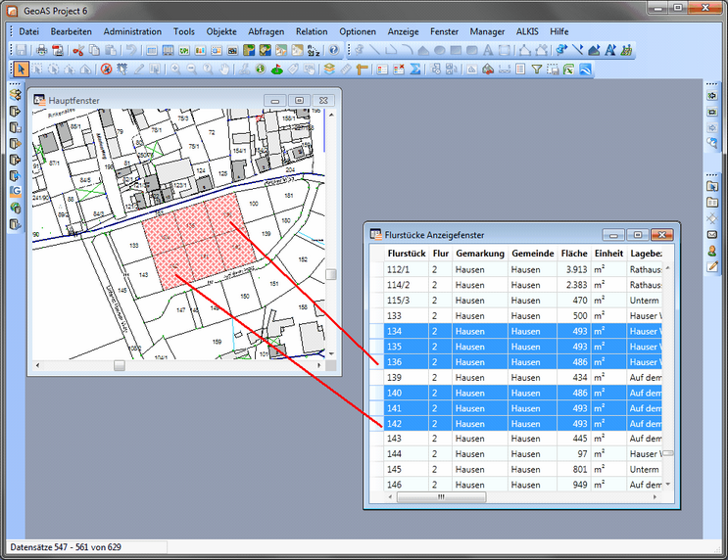Click the Flurstück column header
The height and width of the screenshot is (560, 728).
coord(407,254)
